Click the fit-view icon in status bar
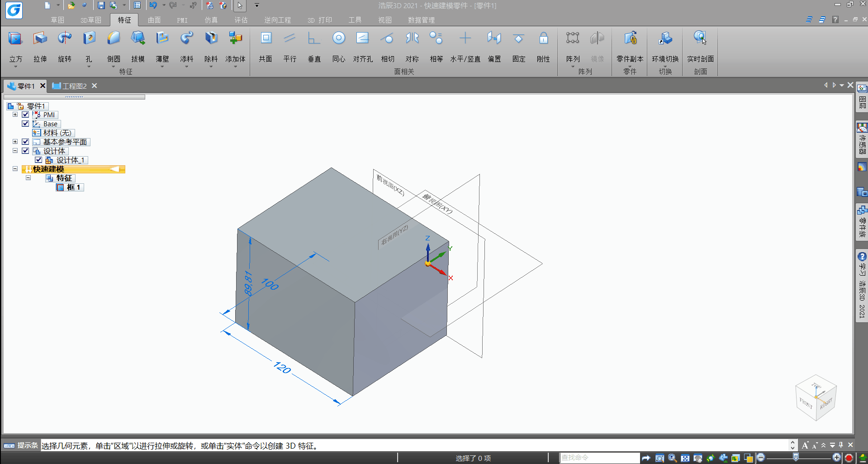The height and width of the screenshot is (464, 868). pos(685,458)
